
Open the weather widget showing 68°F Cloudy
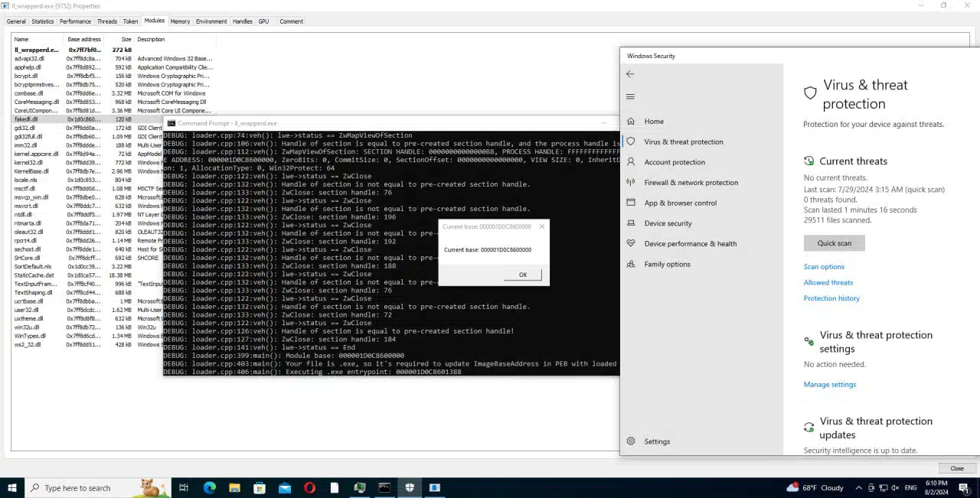tap(815, 488)
